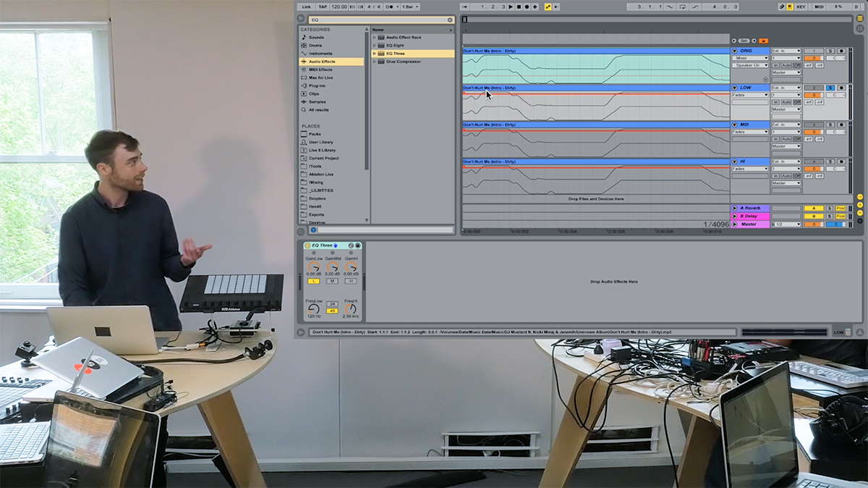Open MIDI map mode
868x488 pixels.
tap(820, 7)
